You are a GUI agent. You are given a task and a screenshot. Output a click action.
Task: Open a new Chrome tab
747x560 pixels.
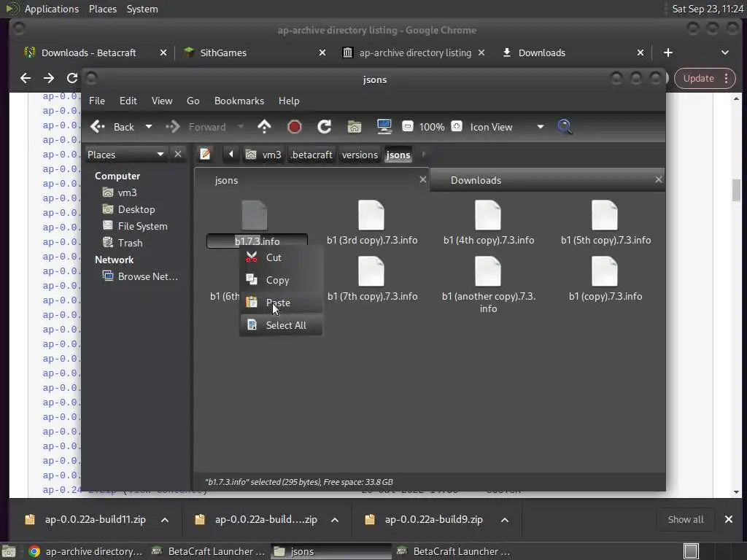coord(668,52)
